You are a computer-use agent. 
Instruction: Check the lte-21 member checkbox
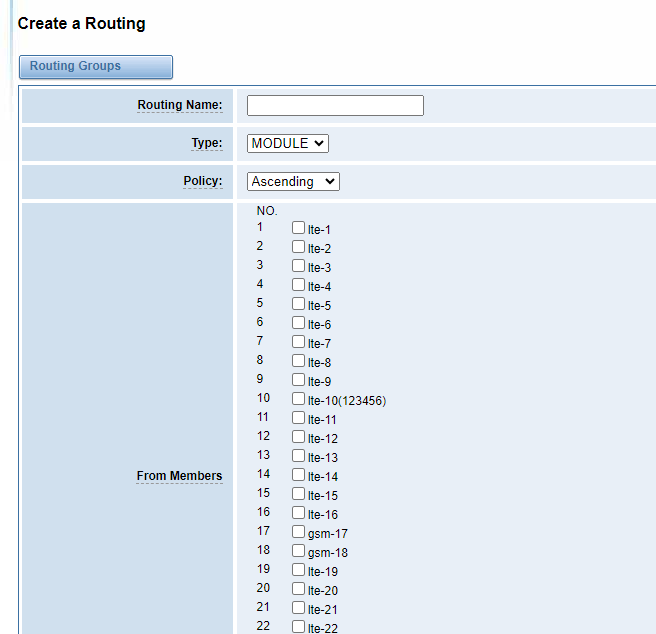click(298, 608)
